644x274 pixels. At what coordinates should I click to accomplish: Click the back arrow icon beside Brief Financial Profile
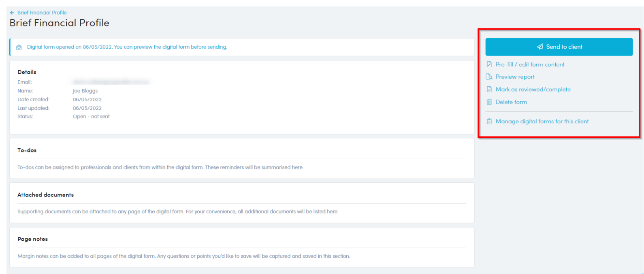12,13
